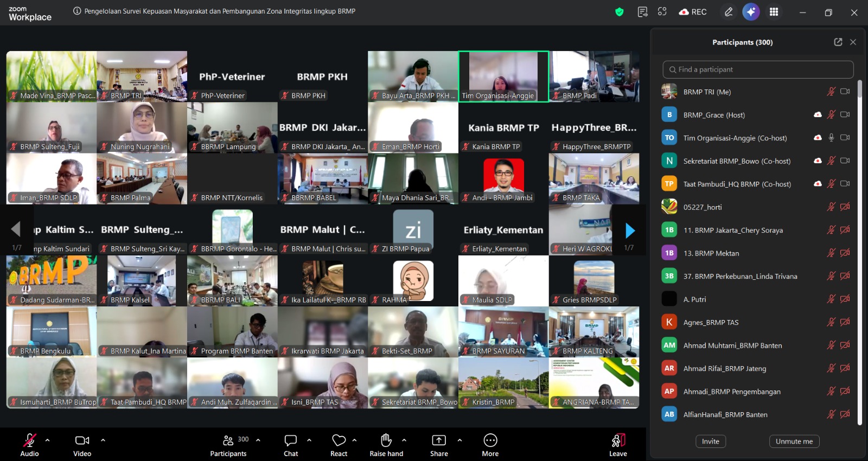Click the Unmute me button
Image resolution: width=868 pixels, height=461 pixels.
[x=794, y=441]
